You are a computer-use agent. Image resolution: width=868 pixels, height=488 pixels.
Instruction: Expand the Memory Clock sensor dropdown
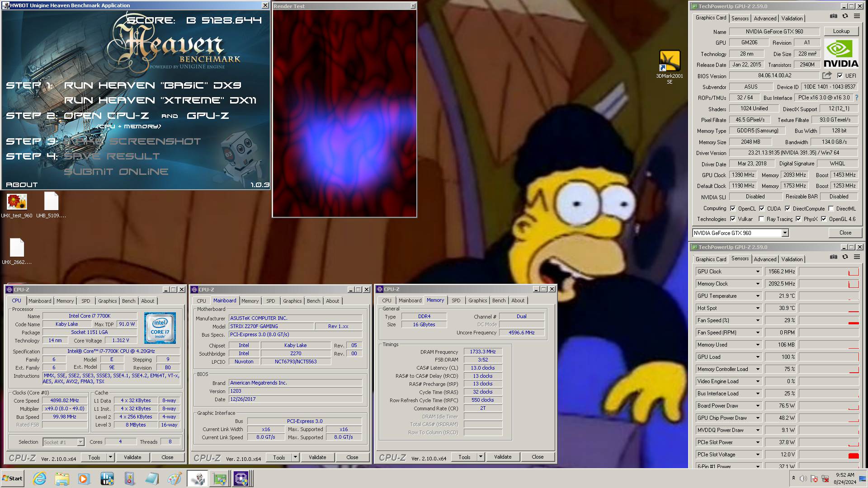758,284
